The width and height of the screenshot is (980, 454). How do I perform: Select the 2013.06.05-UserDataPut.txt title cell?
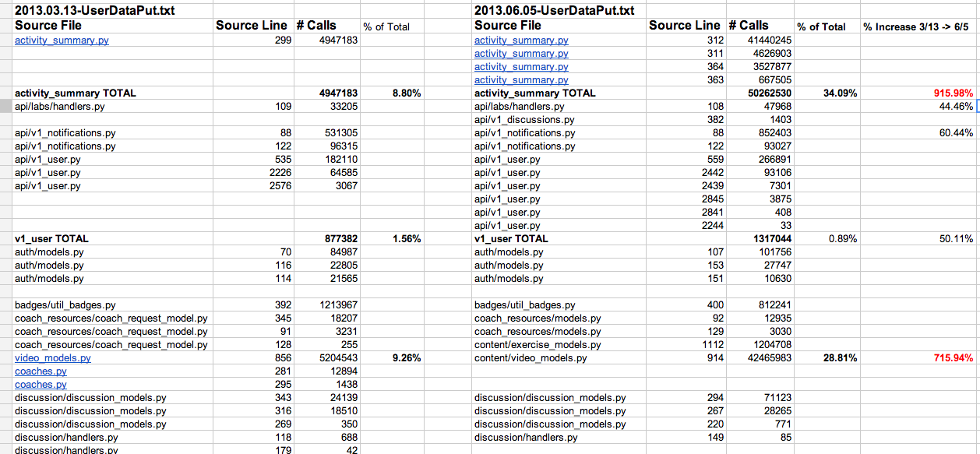[554, 11]
